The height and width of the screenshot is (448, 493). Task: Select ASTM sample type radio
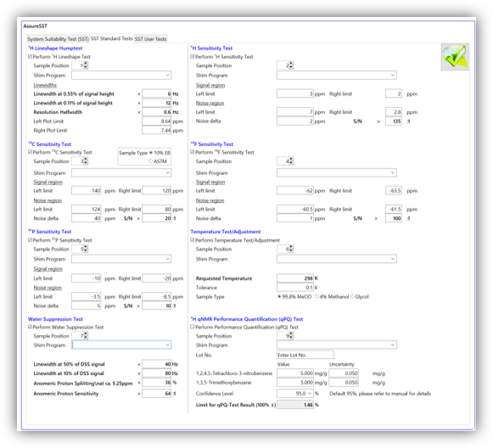(151, 161)
